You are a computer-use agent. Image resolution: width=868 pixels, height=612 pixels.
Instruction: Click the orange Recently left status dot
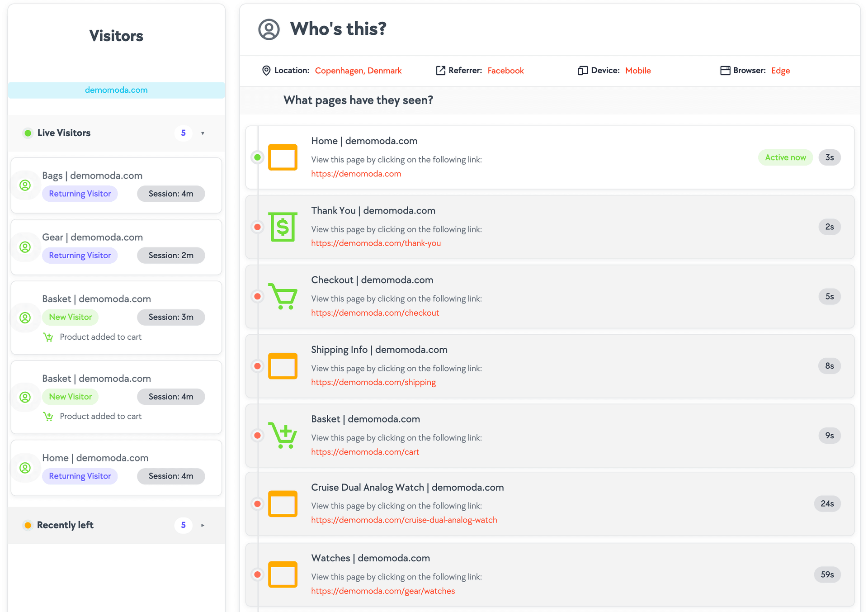pyautogui.click(x=28, y=525)
